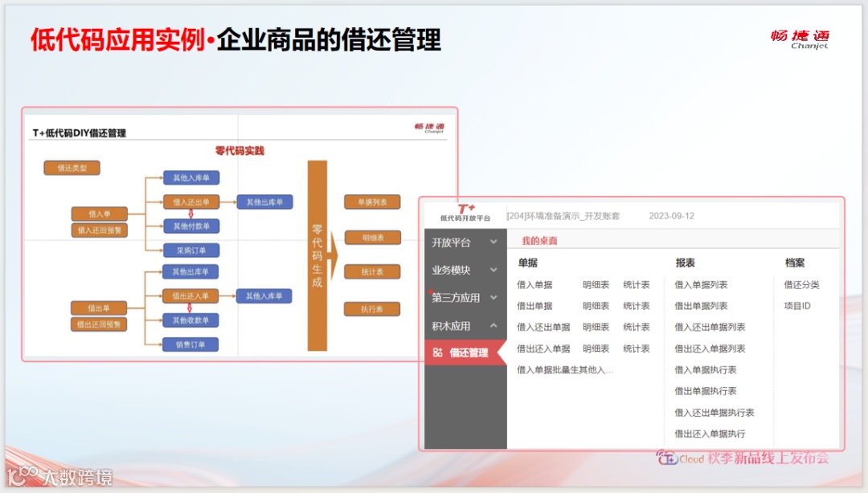Click the 借还类型 box in the diagram
868x493 pixels.
click(72, 168)
